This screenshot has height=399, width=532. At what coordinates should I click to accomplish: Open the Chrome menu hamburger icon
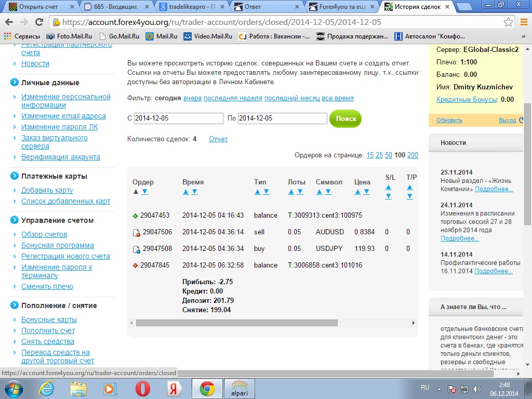524,22
